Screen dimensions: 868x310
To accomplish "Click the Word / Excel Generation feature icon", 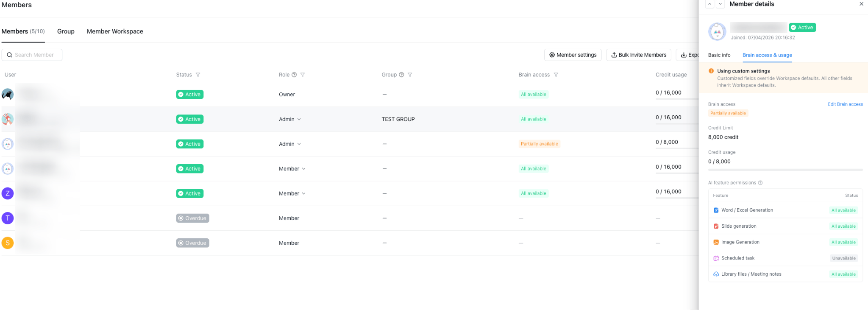I will click(x=716, y=210).
